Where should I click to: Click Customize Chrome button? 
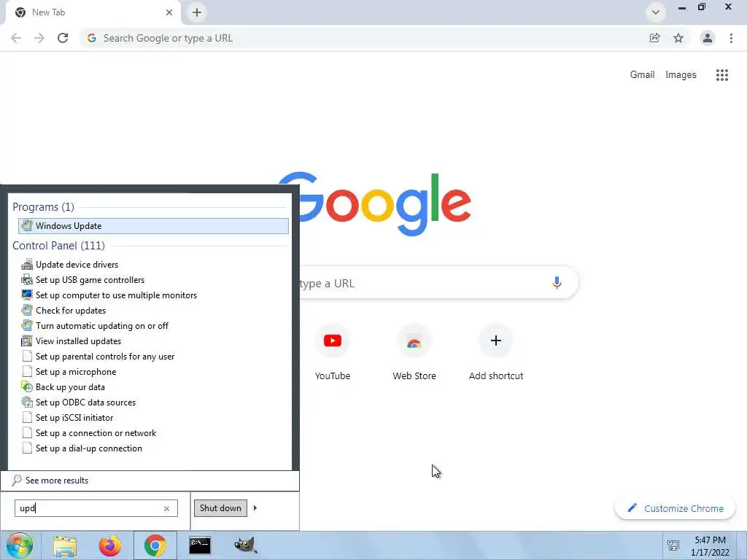(x=675, y=508)
